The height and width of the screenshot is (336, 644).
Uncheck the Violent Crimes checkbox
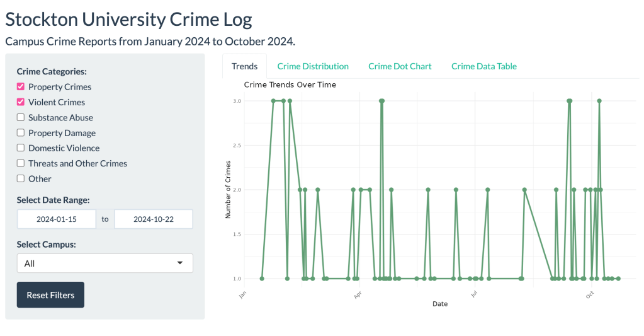click(x=21, y=102)
